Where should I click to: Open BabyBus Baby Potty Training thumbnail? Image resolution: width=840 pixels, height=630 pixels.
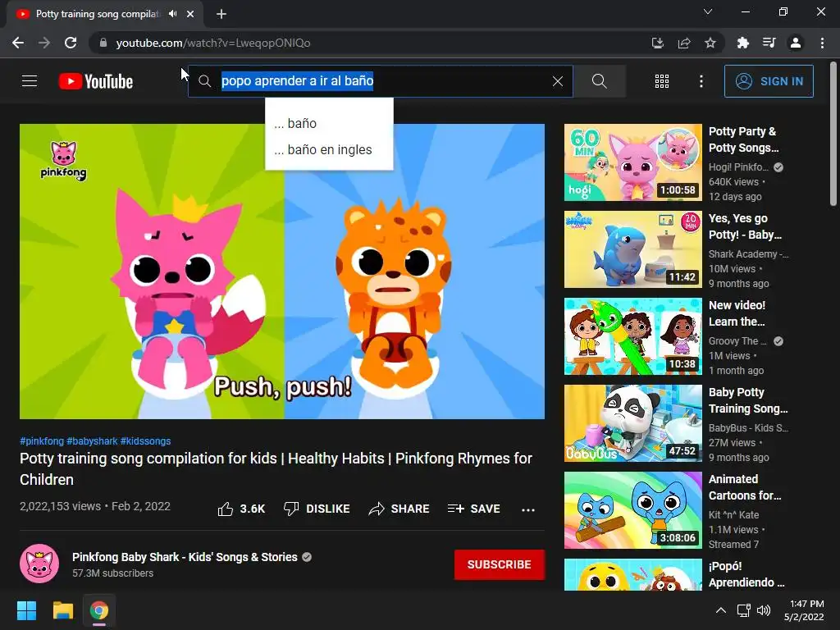[x=633, y=423]
